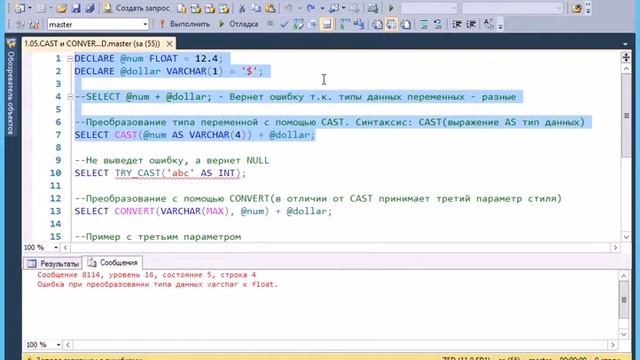Open the Обозреватель объектов side panel
The height and width of the screenshot is (360, 640).
click(11, 88)
